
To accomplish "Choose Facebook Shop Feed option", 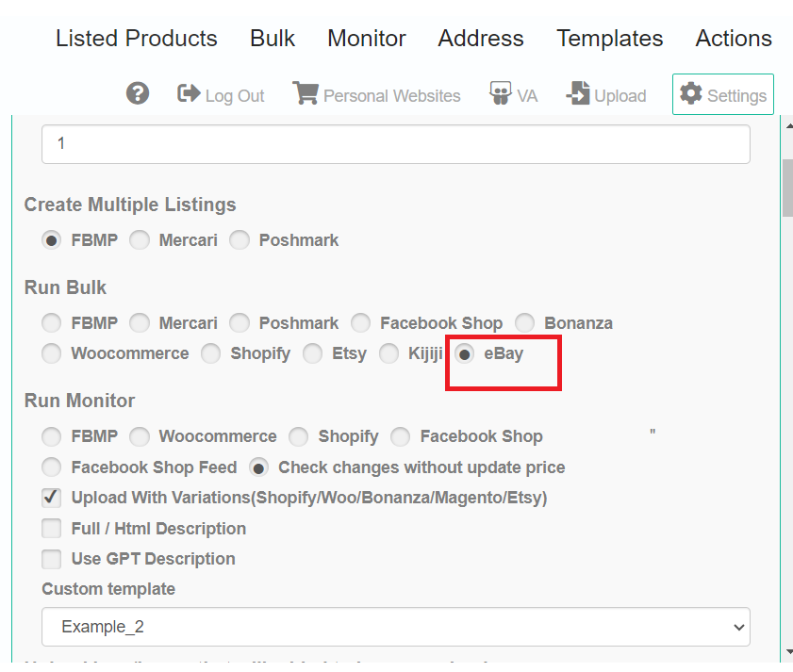I will tap(51, 467).
